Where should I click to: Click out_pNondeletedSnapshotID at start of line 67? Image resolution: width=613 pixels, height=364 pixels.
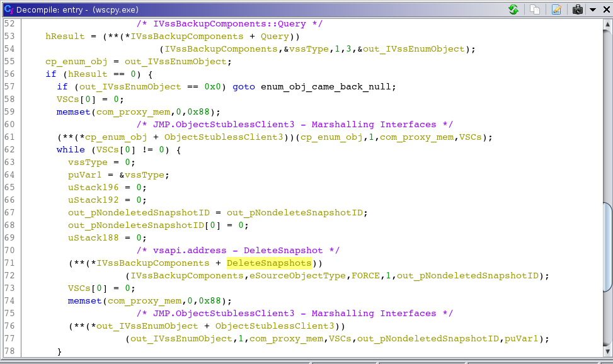[x=139, y=213]
